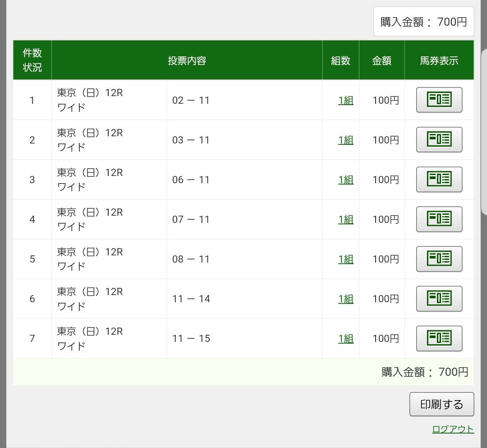
Task: Show betting ticket for 03-11 wide bet
Action: [x=439, y=139]
